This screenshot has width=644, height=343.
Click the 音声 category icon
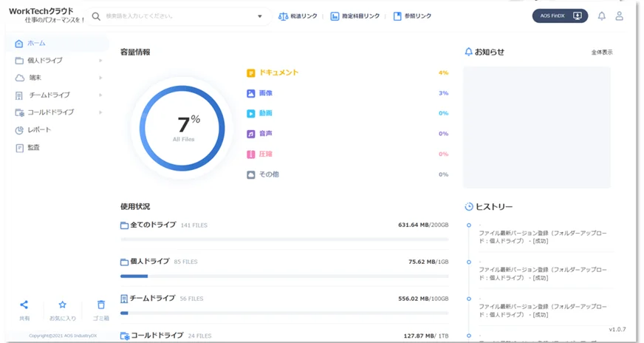(x=250, y=134)
